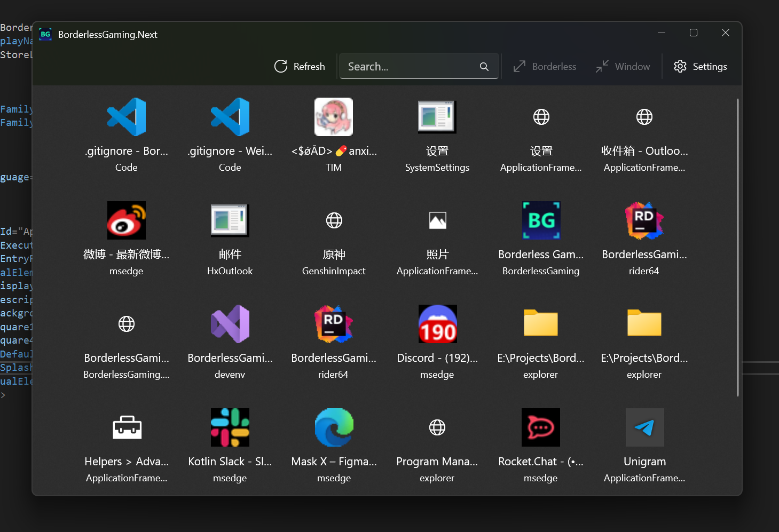The width and height of the screenshot is (779, 532).
Task: Select the 原神 GenshinImpact globe icon
Action: (334, 220)
